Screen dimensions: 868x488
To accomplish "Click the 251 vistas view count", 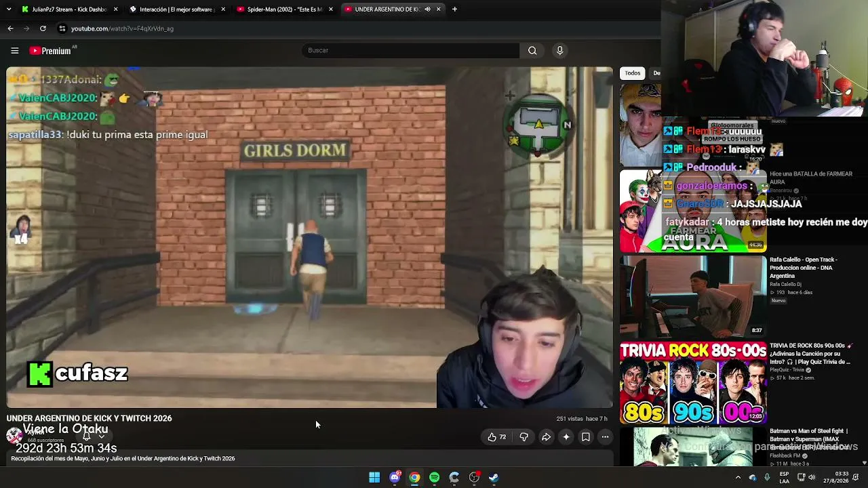I will [570, 419].
